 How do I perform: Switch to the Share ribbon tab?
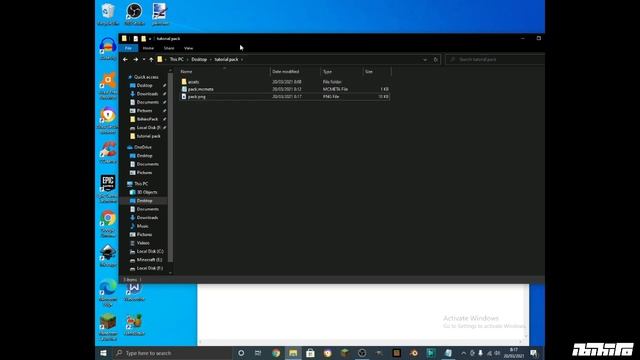click(169, 48)
